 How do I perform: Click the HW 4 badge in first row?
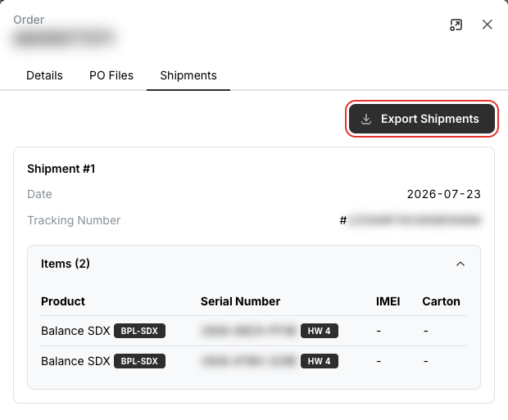coord(320,331)
